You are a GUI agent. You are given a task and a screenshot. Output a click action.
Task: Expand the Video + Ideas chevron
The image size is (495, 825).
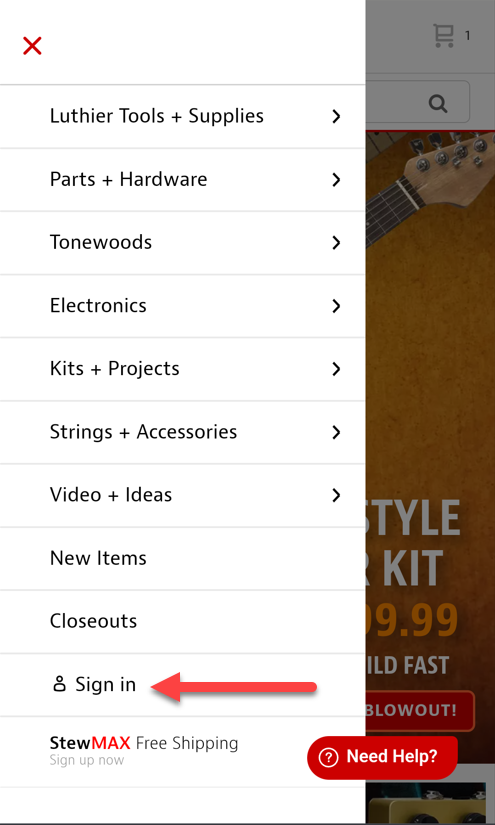[336, 495]
